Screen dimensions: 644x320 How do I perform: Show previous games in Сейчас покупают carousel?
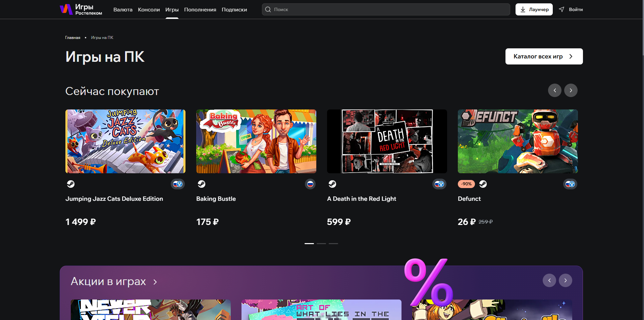point(554,90)
